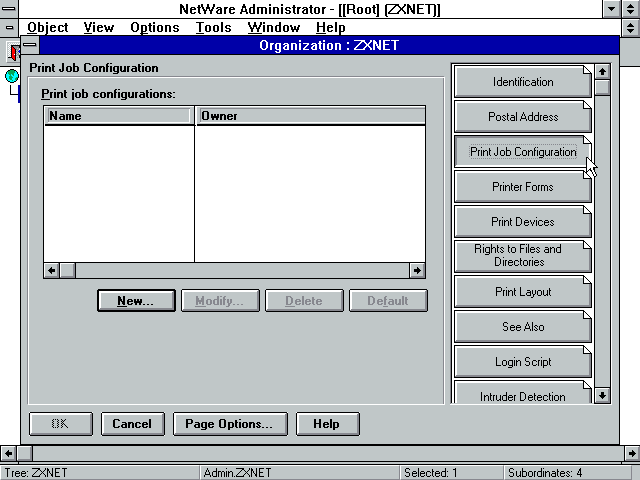Open the Login Script page
Viewport: 640px width, 480px height.
point(523,362)
